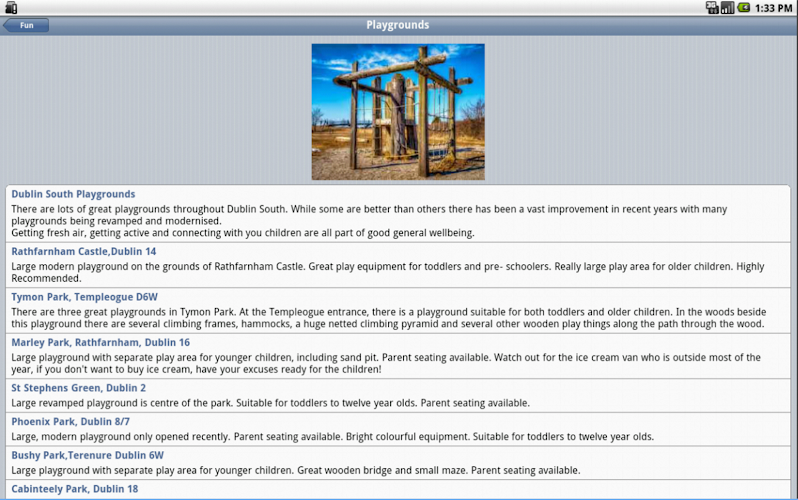This screenshot has height=500, width=798.
Task: Open the Dublin South Playgrounds heading
Action: [x=73, y=194]
